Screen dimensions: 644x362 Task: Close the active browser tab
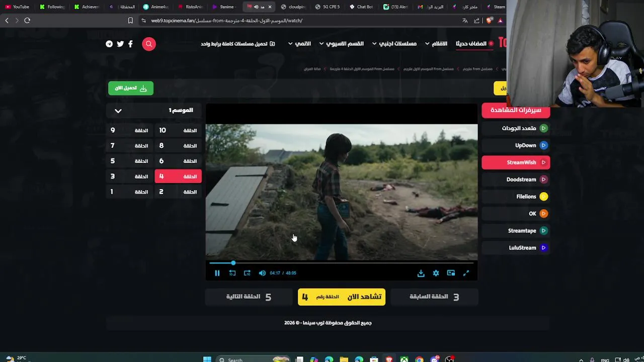pos(270,7)
